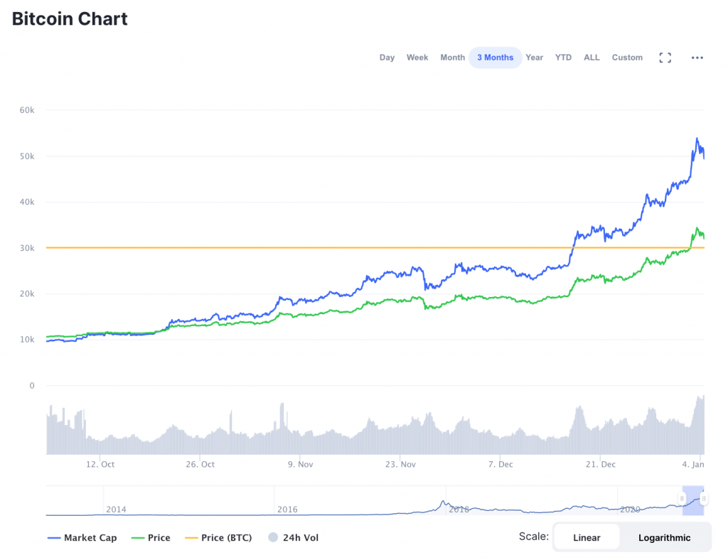Click the blue Market Cap line peak
Screen dimensions: 728x560
click(x=697, y=139)
